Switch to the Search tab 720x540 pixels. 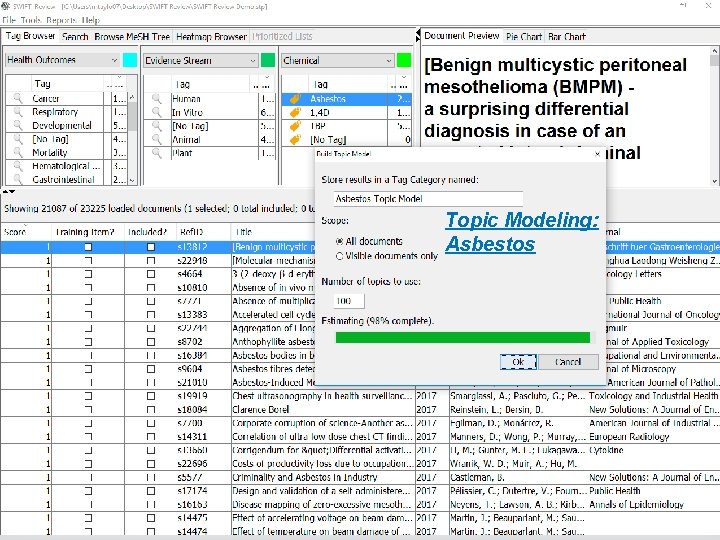(x=75, y=36)
